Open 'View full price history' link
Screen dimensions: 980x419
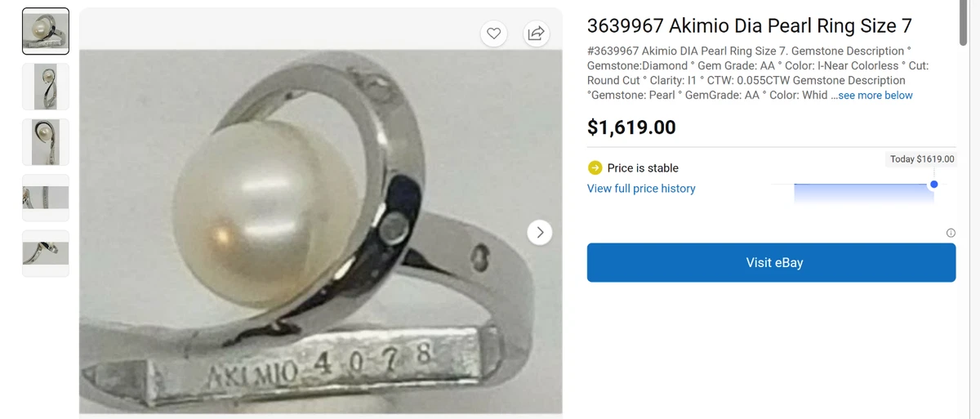point(641,189)
